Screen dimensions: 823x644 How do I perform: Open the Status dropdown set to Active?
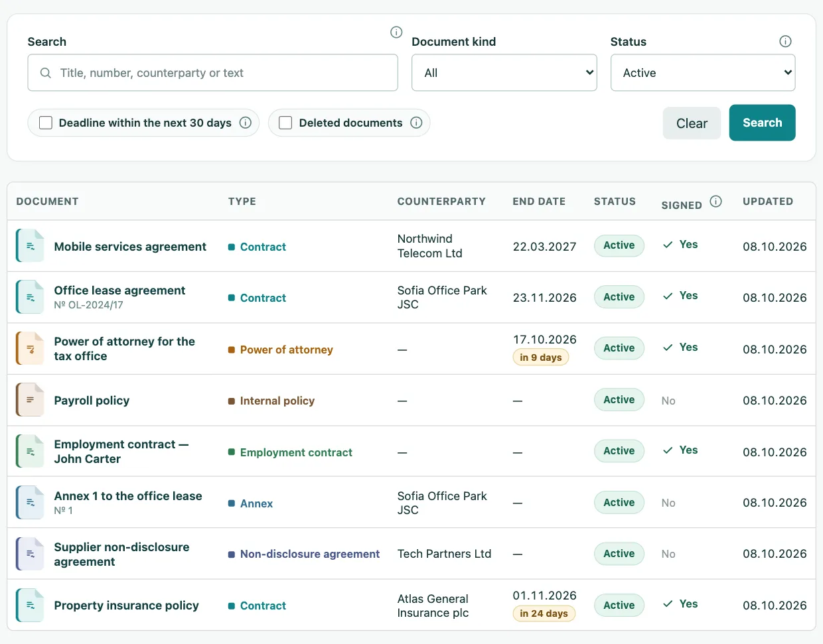pyautogui.click(x=703, y=73)
